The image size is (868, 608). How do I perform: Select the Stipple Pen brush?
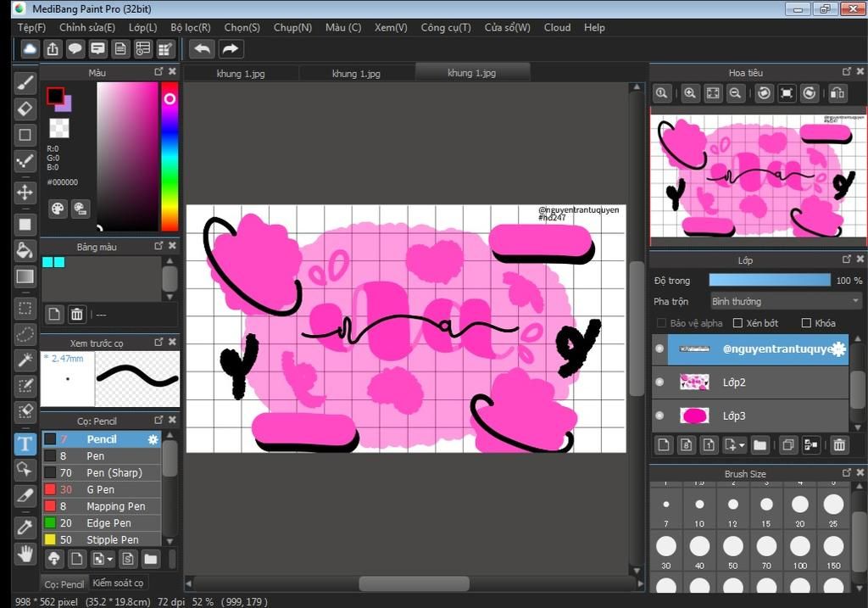[102, 539]
